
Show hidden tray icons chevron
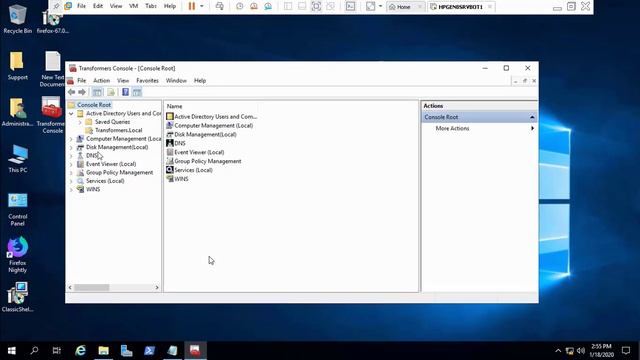pyautogui.click(x=558, y=351)
